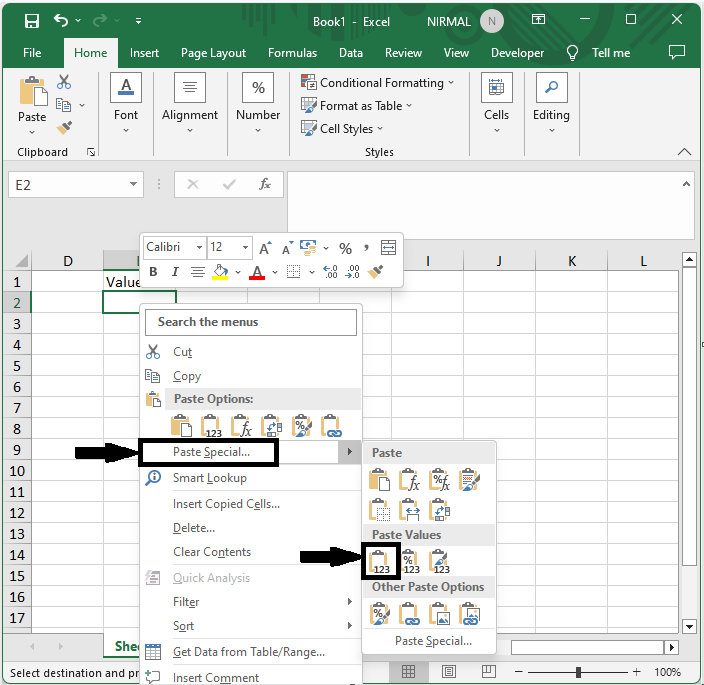Choose Values icon under Paste Values submenu
Screen dimensions: 704x685
(x=380, y=562)
